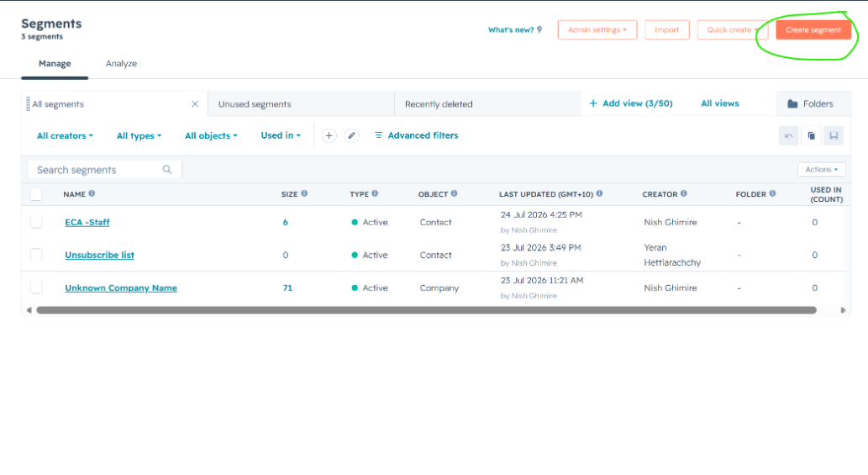The image size is (868, 475).
Task: Click the scroll right arrow
Action: (843, 310)
